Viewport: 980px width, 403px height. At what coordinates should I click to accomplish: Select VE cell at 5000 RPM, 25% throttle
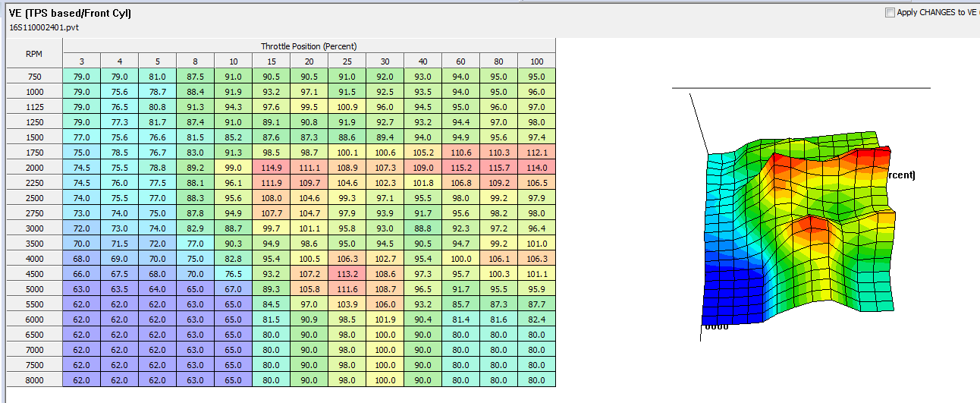click(347, 289)
